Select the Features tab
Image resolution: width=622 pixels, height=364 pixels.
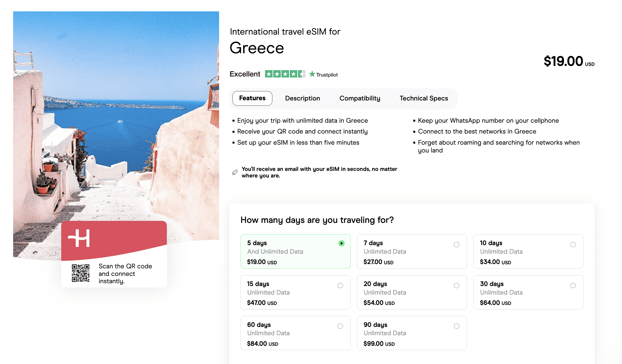click(x=252, y=98)
